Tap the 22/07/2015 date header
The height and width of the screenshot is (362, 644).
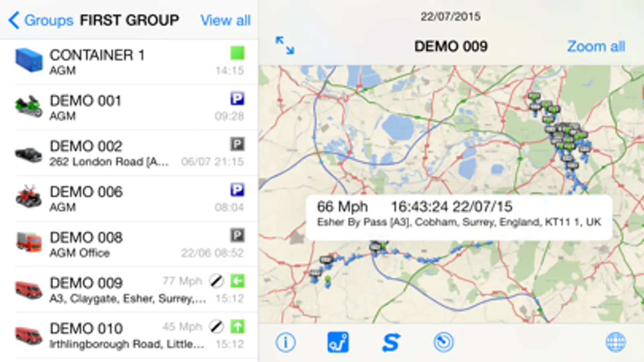click(x=451, y=16)
